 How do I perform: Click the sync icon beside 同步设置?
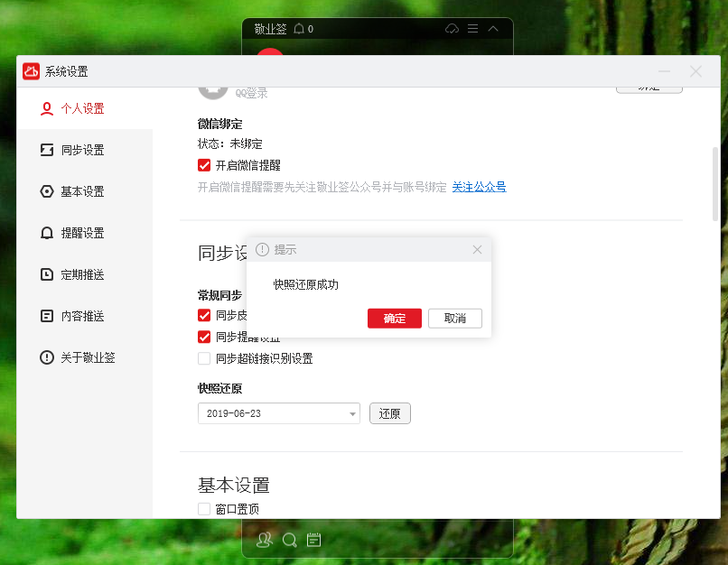click(47, 150)
